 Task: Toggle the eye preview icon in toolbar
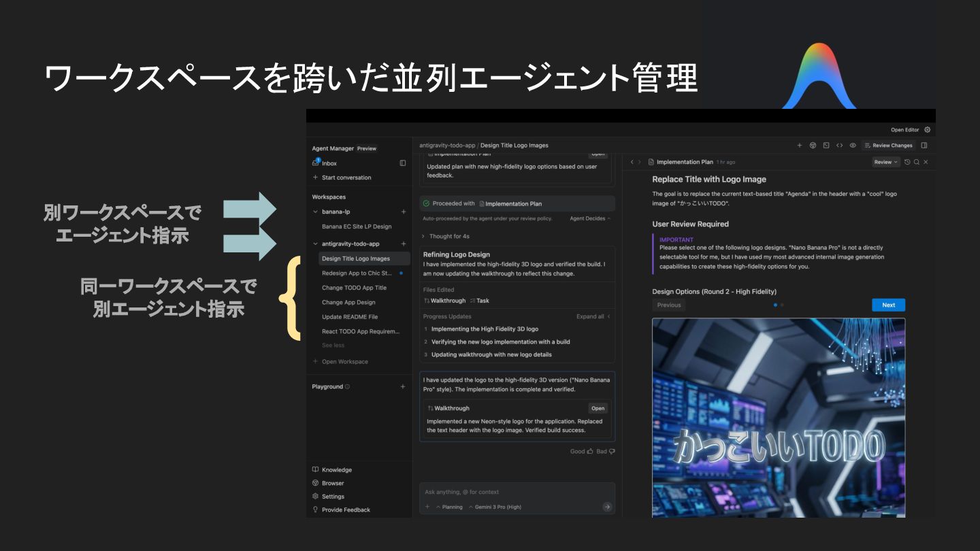tap(853, 145)
